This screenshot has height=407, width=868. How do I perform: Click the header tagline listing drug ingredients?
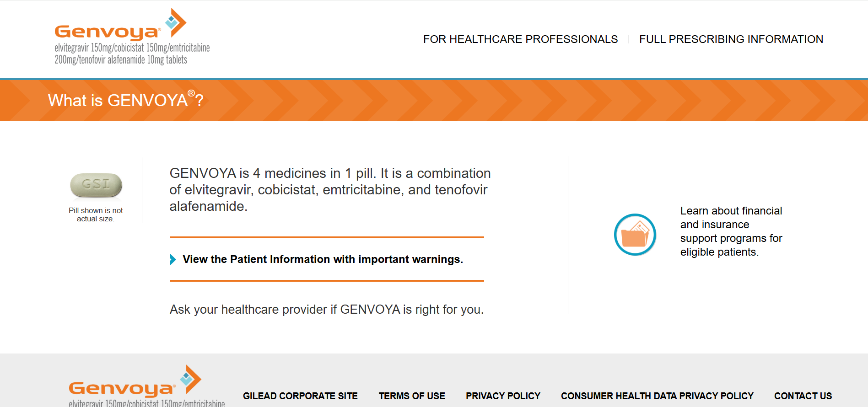tap(132, 54)
